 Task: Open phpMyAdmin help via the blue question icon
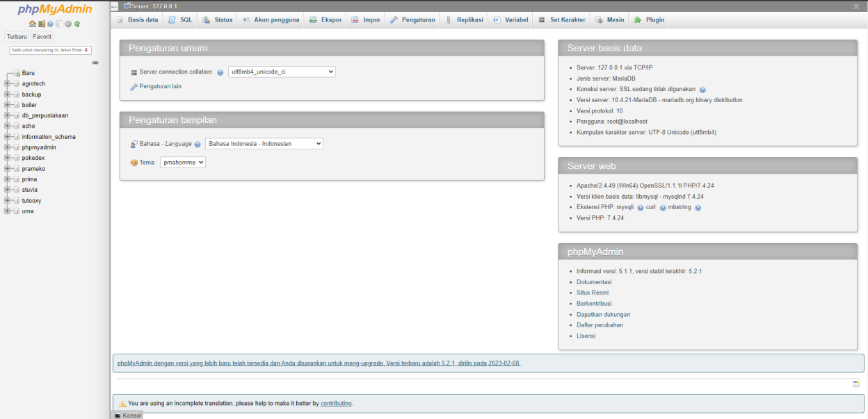pyautogui.click(x=49, y=23)
